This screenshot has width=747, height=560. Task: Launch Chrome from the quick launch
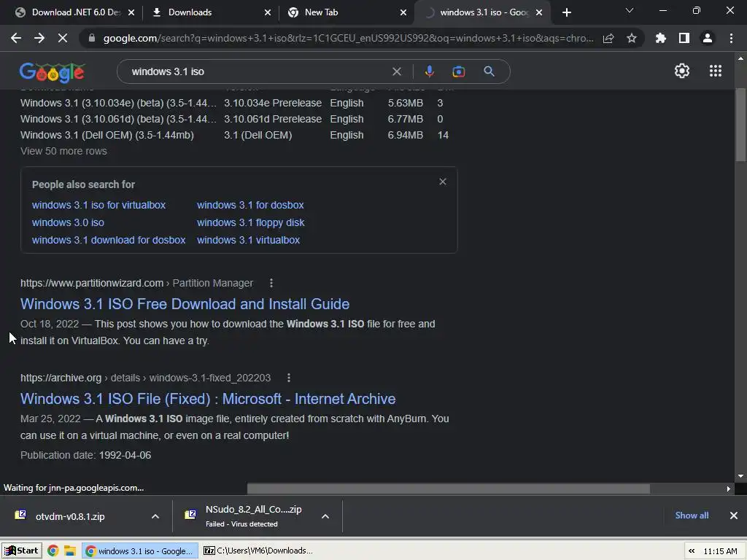click(x=53, y=551)
